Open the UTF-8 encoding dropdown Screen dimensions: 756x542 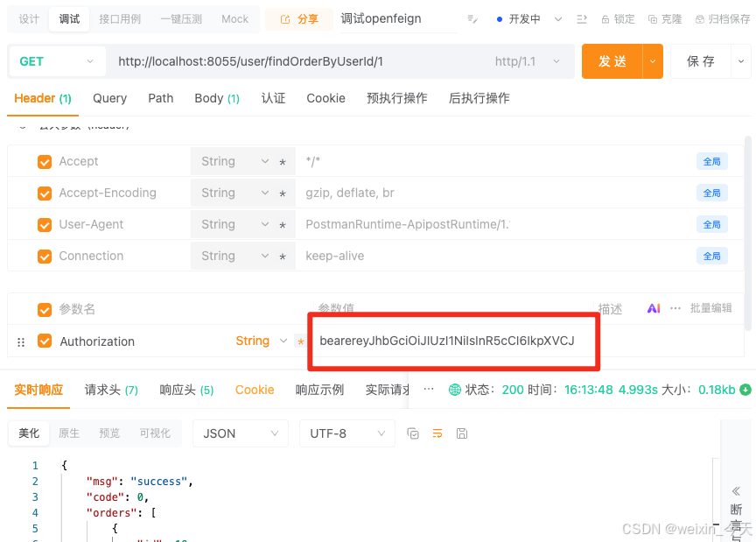tap(346, 433)
